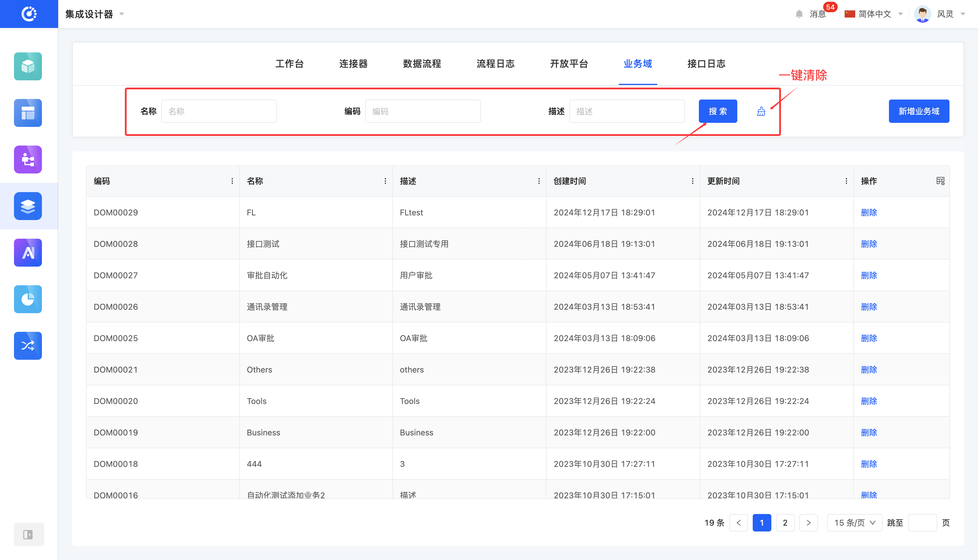The height and width of the screenshot is (560, 978).
Task: Expand the 15 条/页 page size selector
Action: (854, 522)
